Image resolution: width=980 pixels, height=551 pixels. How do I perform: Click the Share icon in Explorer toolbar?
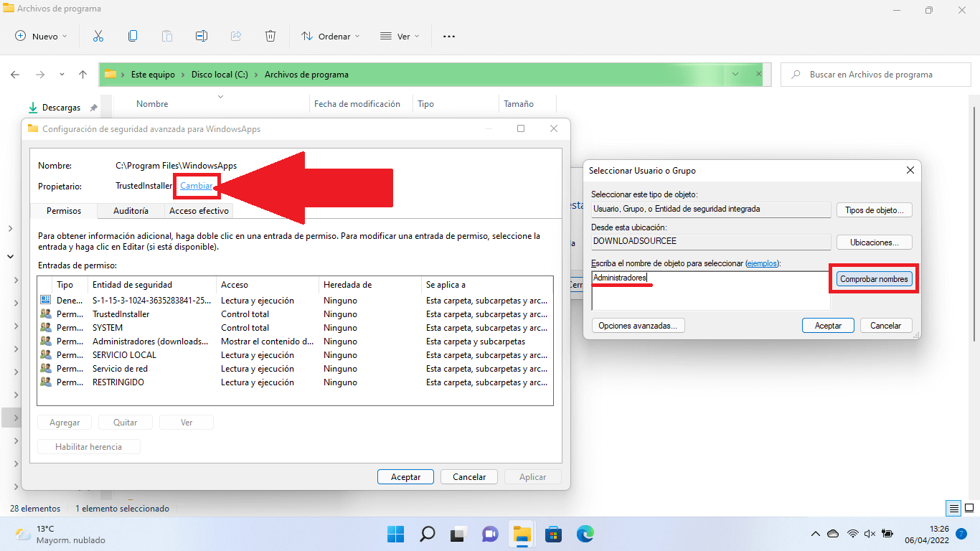236,36
